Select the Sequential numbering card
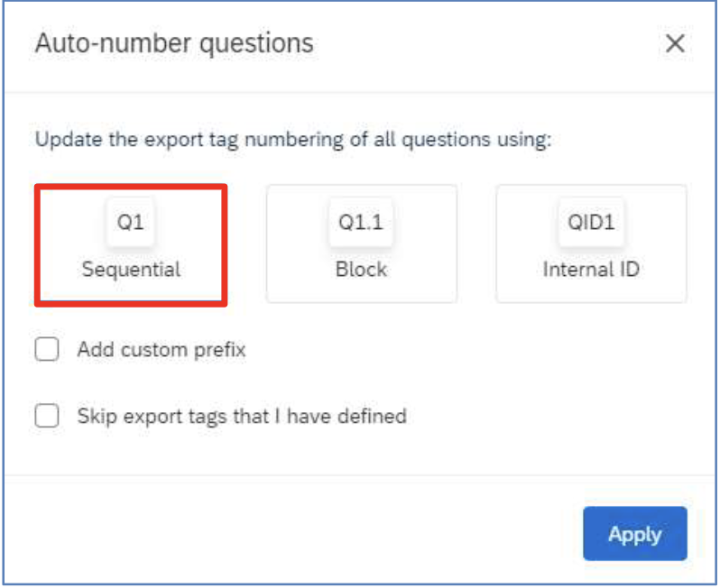Viewport: 720px width, 588px height. (131, 245)
